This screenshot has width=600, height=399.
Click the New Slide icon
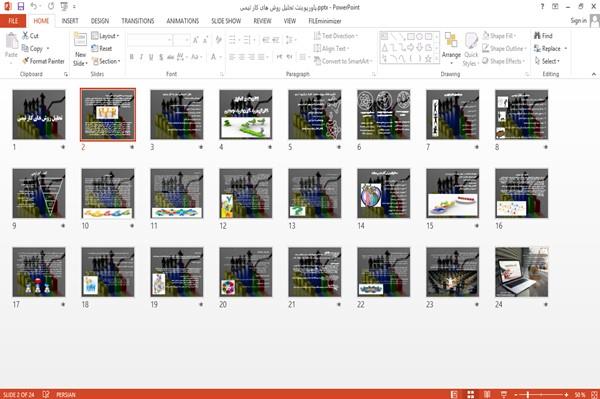click(80, 40)
